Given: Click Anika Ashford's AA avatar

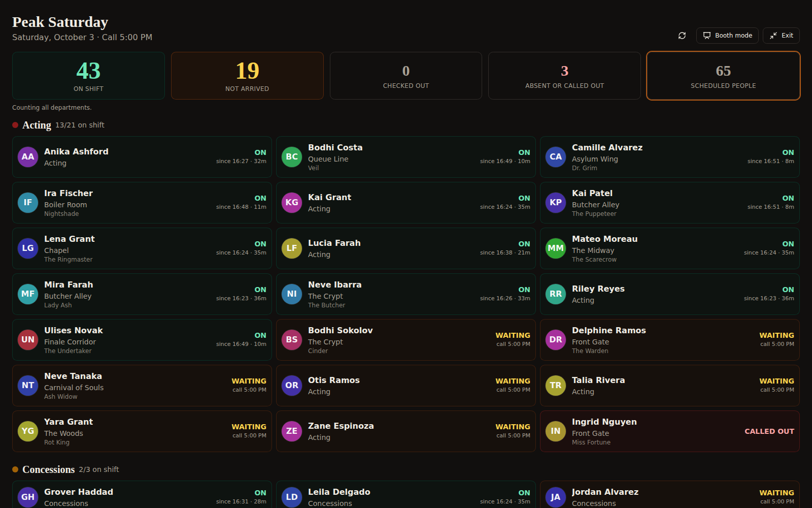Looking at the screenshot, I should click(28, 157).
